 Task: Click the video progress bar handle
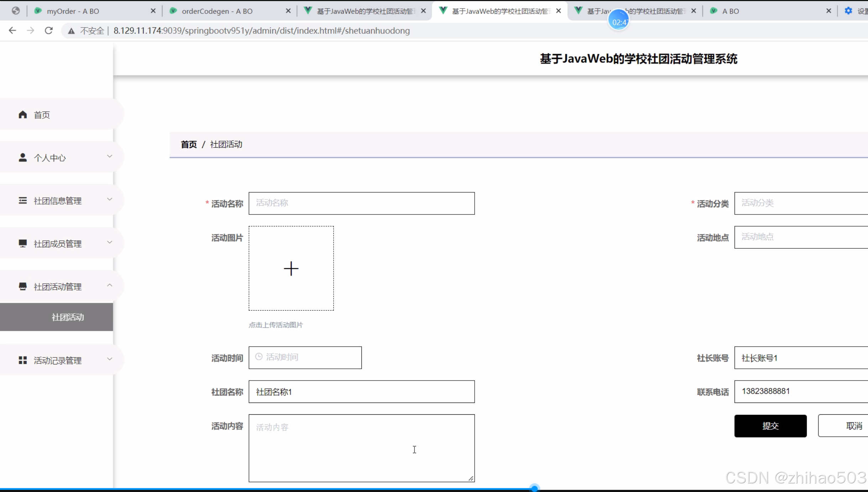(x=534, y=488)
